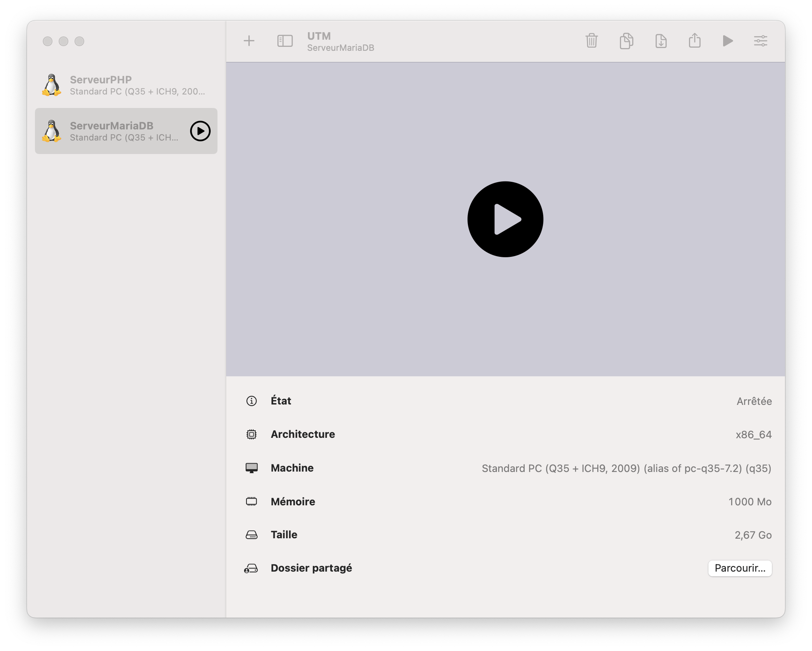Click the Architecture chip icon
Screen dimensions: 812x651
point(251,434)
